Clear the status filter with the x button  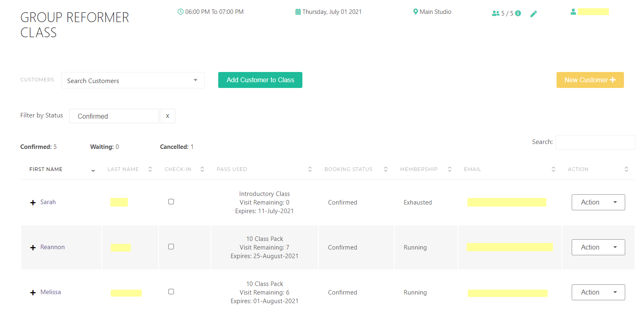pos(168,116)
